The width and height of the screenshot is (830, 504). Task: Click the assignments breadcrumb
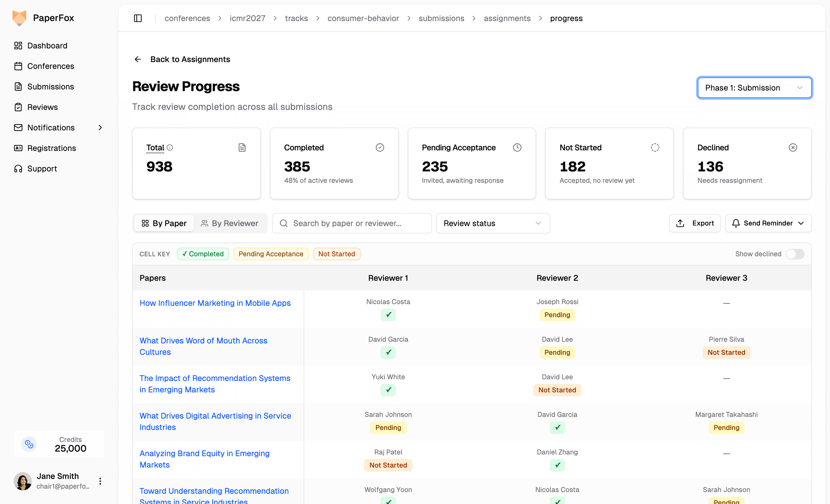pyautogui.click(x=507, y=18)
